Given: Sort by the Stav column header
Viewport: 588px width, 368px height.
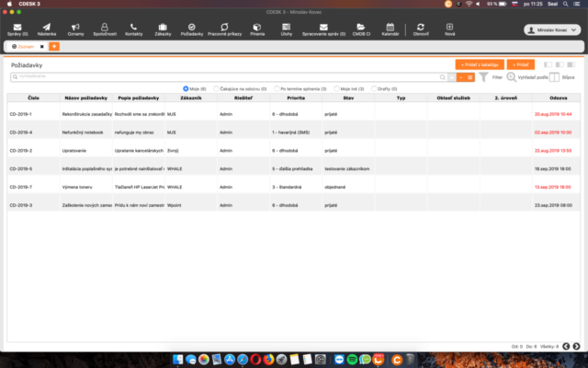Looking at the screenshot, I should (348, 98).
